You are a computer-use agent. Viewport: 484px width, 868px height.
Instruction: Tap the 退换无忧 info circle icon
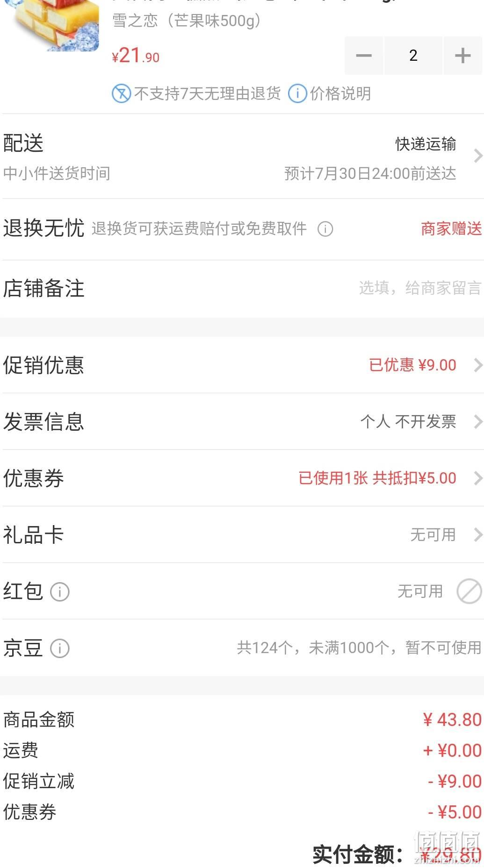click(325, 229)
